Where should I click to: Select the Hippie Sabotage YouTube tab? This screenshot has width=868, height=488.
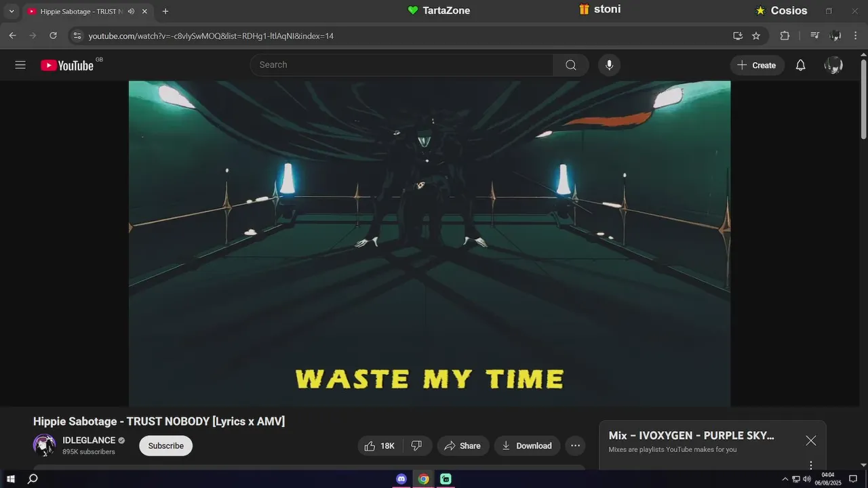tap(81, 12)
